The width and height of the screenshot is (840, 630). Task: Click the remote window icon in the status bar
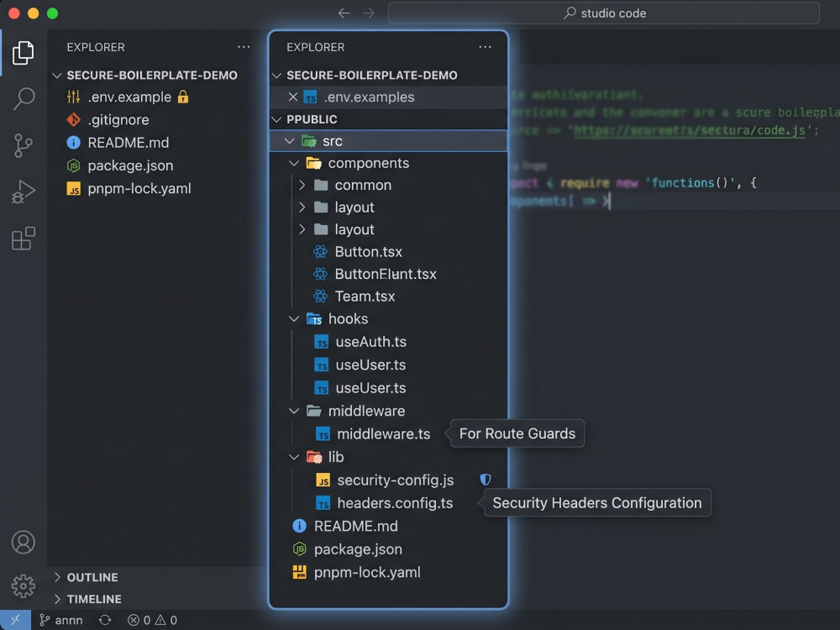coord(15,620)
